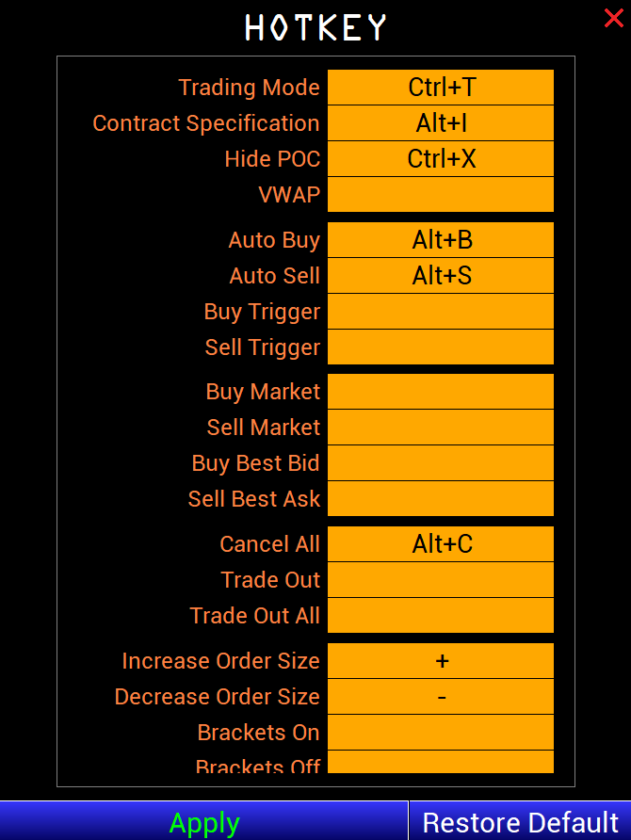Select the Decrease Order Size hotkey field
This screenshot has width=631, height=840.
(441, 697)
